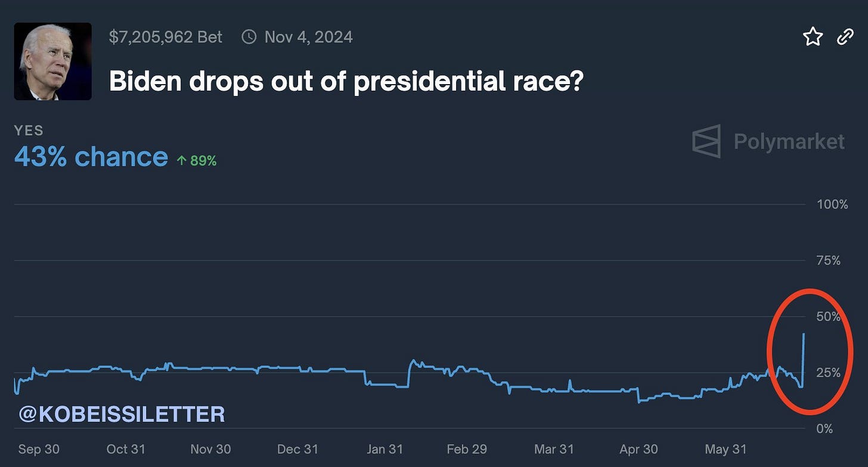Click the $7,205,962 Bet amount
868x467 pixels.
(165, 37)
